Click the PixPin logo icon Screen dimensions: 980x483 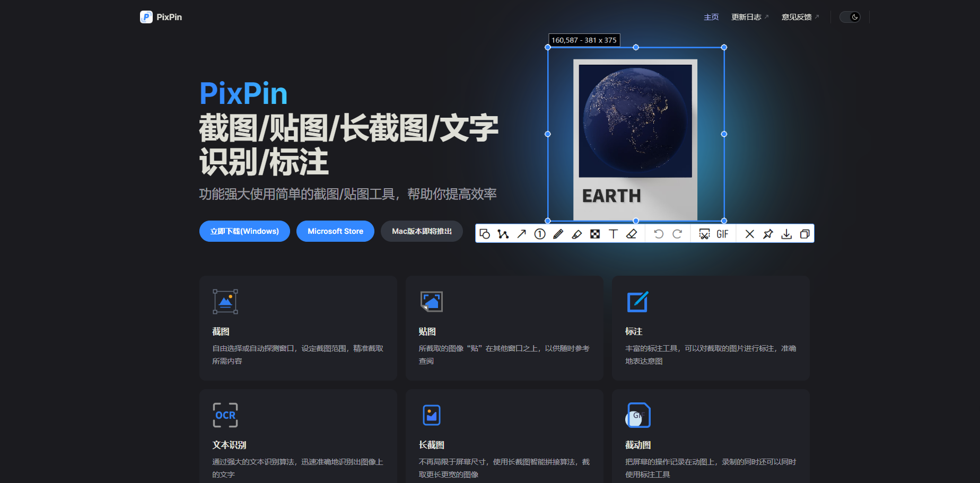point(146,17)
